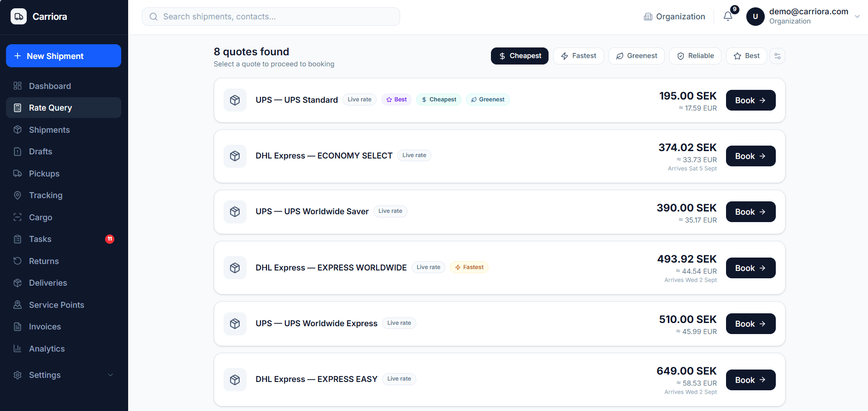The height and width of the screenshot is (411, 868).
Task: Click the Greenest badge on UPS Standard
Action: [488, 100]
